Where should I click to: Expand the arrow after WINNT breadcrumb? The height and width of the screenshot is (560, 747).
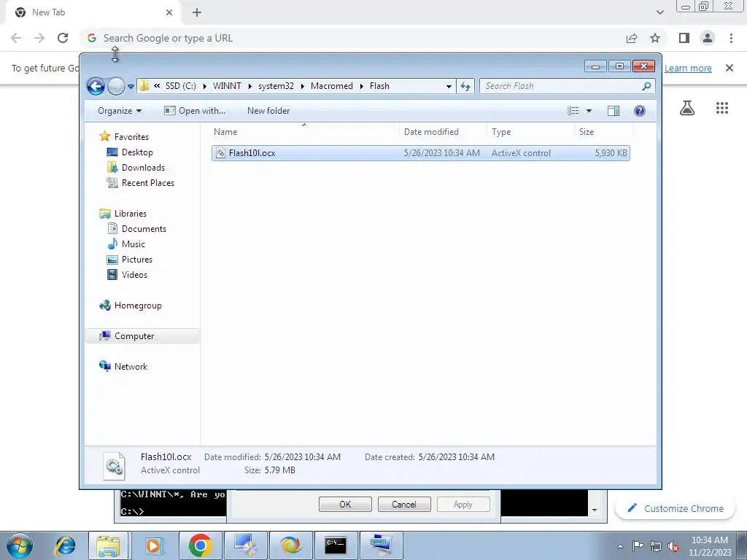249,86
